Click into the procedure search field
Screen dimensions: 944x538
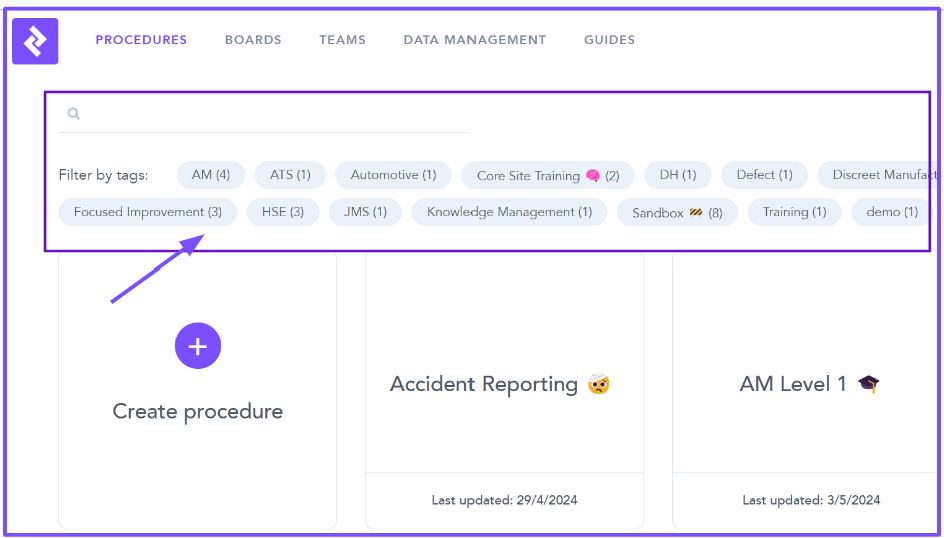coord(270,114)
